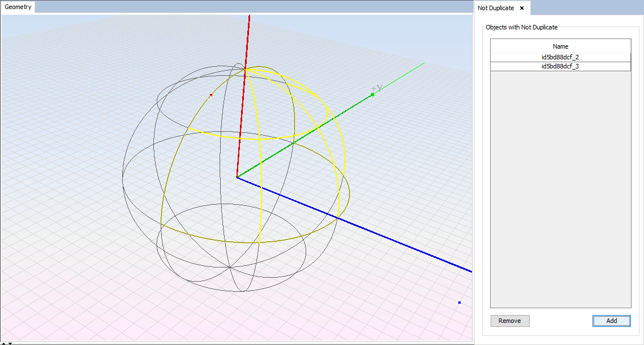Click the small blue square handle marker
This screenshot has height=345, width=644.
[x=460, y=303]
